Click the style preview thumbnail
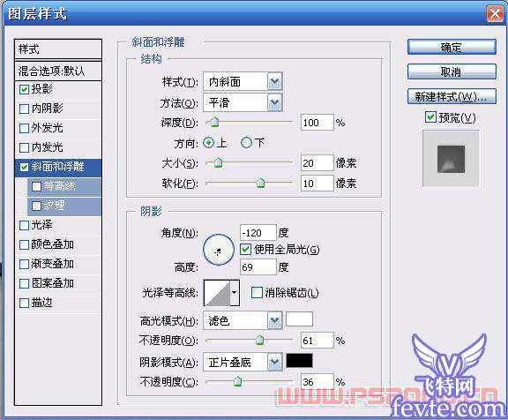This screenshot has height=420, width=508. [x=451, y=159]
